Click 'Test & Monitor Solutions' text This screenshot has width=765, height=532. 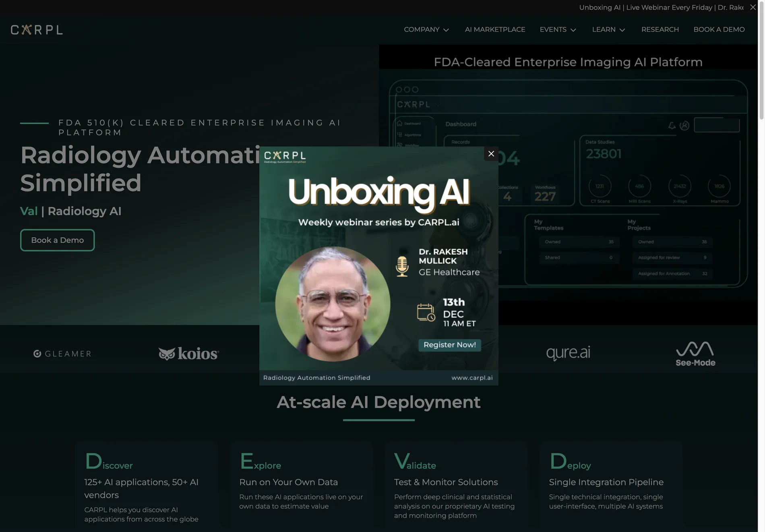tap(446, 482)
